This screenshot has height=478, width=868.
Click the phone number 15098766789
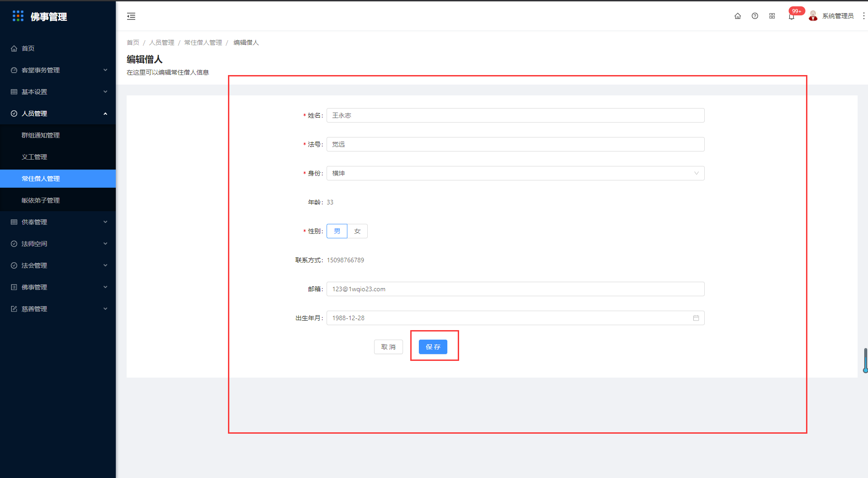coord(346,260)
